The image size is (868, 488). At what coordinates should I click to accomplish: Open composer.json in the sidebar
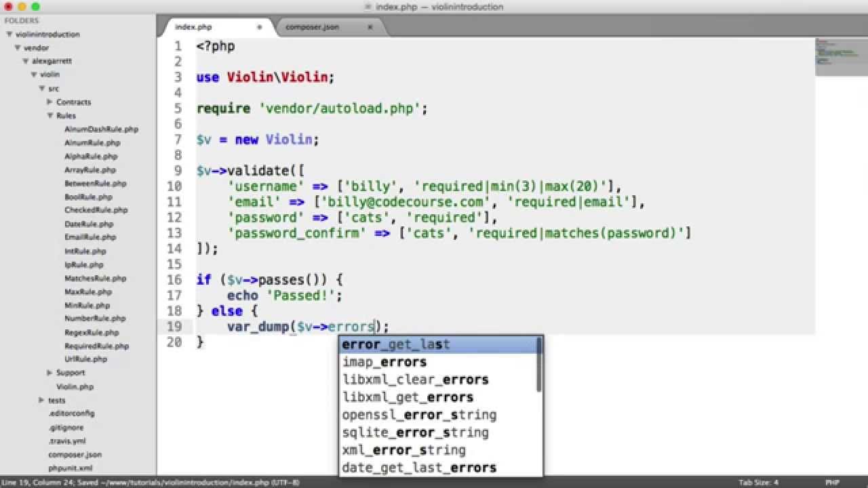75,454
